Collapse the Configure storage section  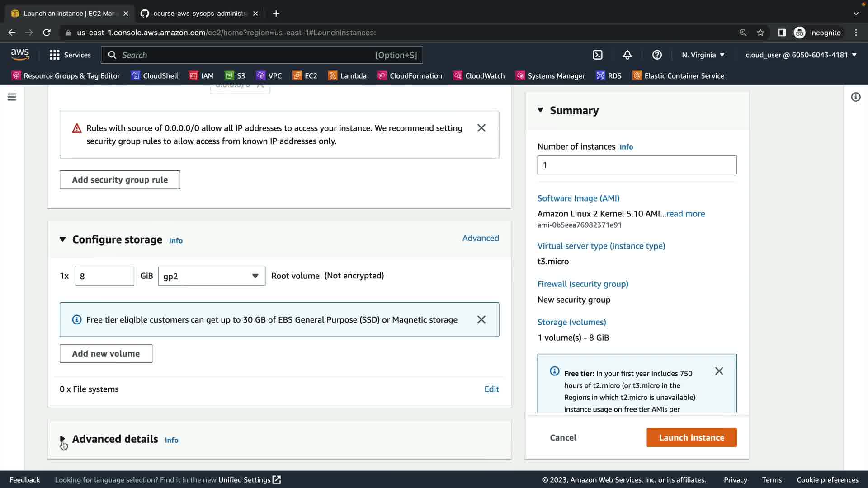click(x=63, y=239)
